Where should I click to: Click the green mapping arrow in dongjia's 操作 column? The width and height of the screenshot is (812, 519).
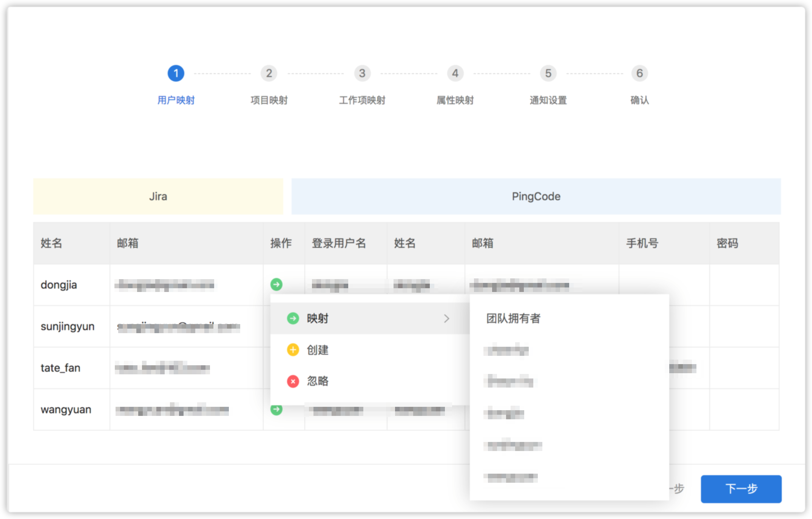[x=276, y=284]
